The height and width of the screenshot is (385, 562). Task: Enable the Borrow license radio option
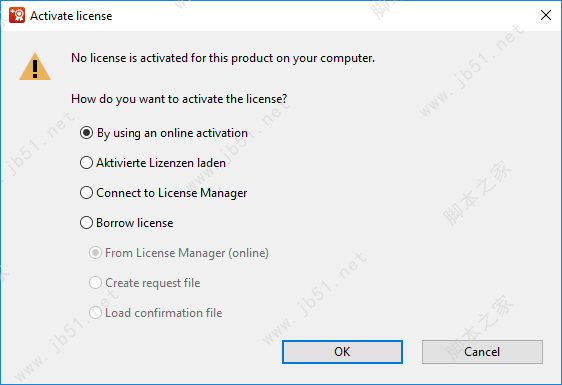86,223
